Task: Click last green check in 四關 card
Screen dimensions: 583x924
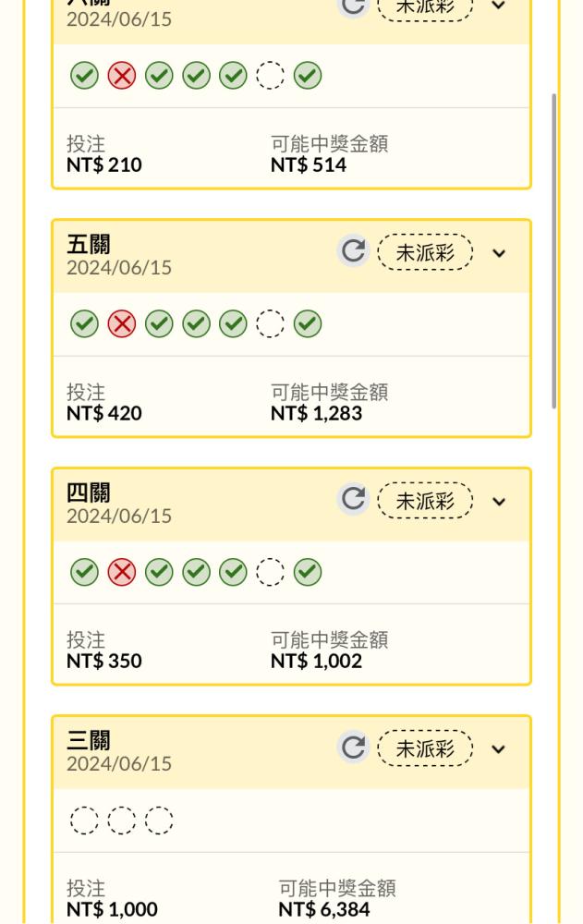Action: 308,572
